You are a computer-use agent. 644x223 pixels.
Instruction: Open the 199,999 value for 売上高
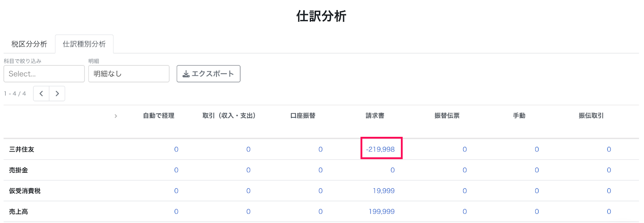point(382,211)
